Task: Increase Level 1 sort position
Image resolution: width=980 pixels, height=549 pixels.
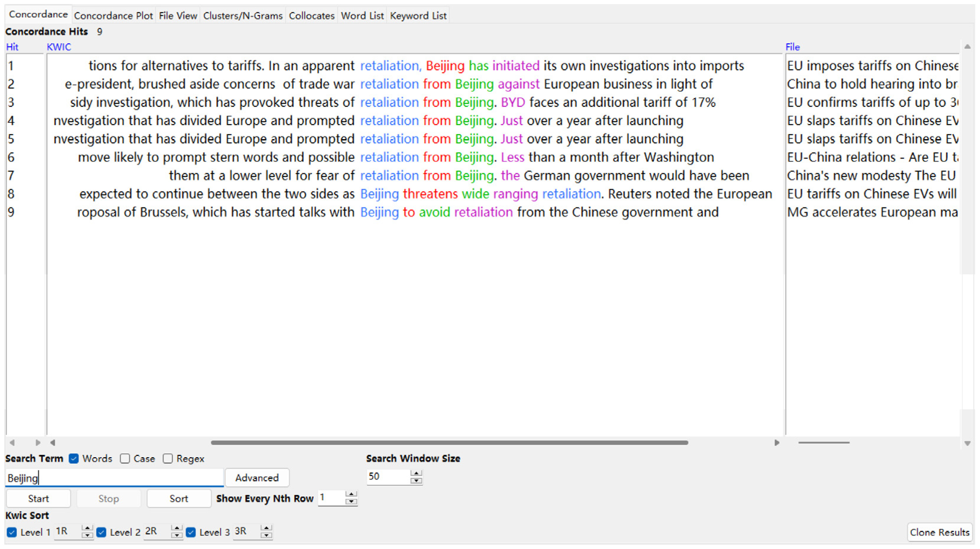Action: [x=87, y=528]
